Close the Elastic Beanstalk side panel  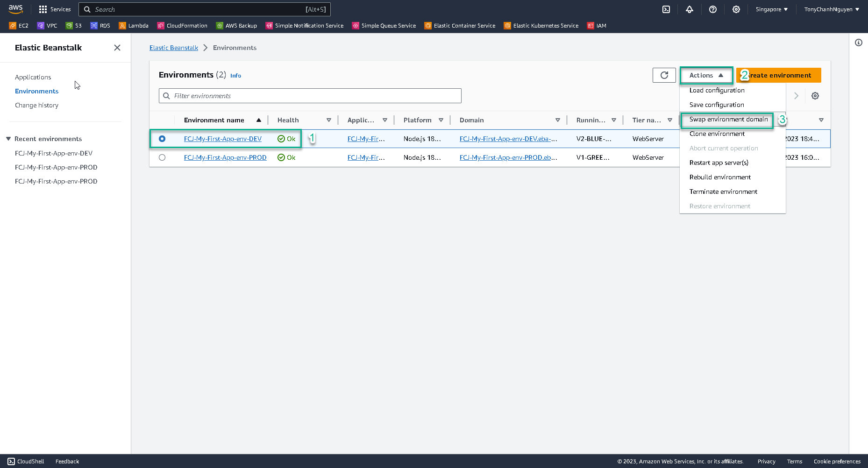[x=117, y=48]
